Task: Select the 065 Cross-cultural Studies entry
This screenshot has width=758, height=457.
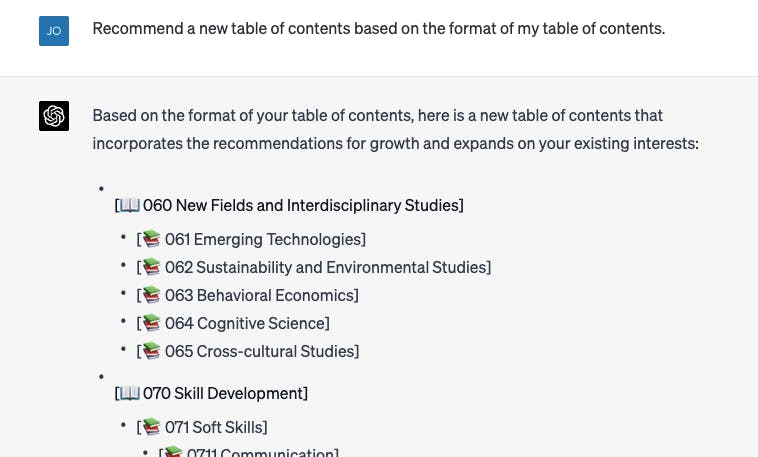Action: (x=248, y=352)
